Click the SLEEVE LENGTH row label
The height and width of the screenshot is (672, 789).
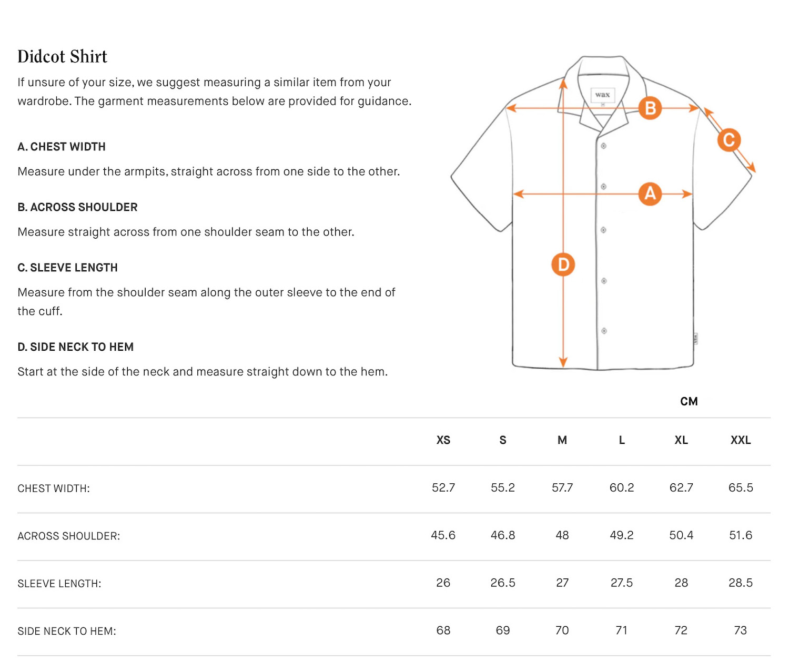(x=59, y=584)
